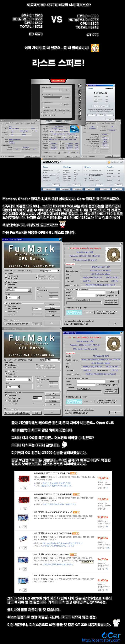Tick checkbox for HIS HD 4670 Lollipop D3 512MB
Viewport: 125px width, 644px height.
click(21, 590)
